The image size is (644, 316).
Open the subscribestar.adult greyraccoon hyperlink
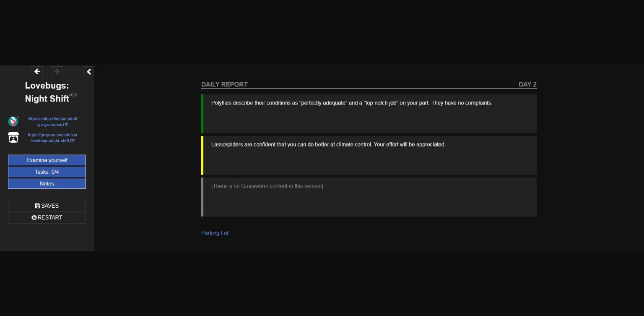(52, 121)
